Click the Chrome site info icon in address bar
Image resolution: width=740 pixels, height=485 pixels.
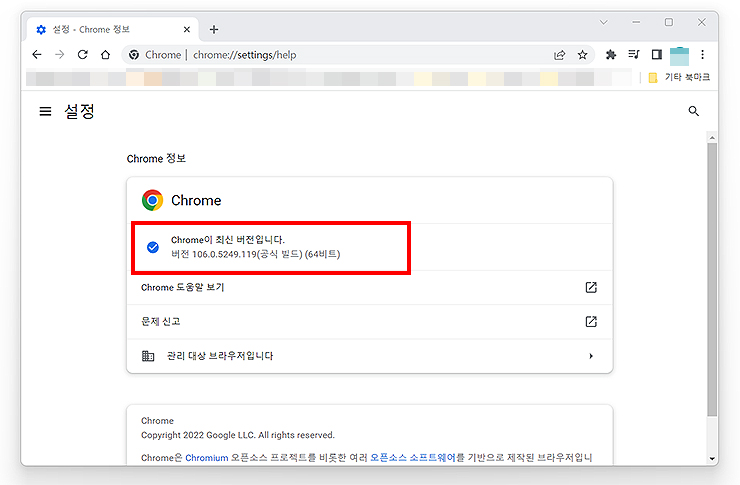(x=134, y=55)
